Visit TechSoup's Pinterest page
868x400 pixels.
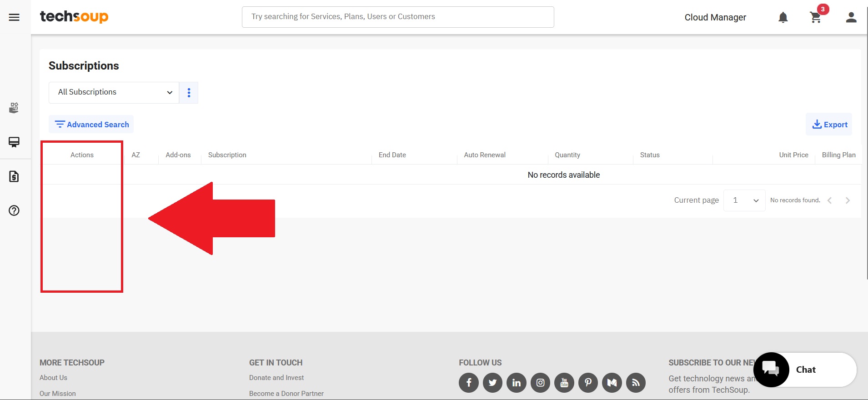[x=588, y=383]
